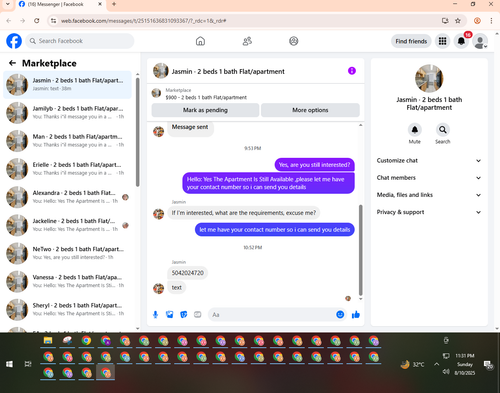Image resolution: width=500 pixels, height=393 pixels.
Task: Open the Alexandra conversation
Action: (67, 197)
